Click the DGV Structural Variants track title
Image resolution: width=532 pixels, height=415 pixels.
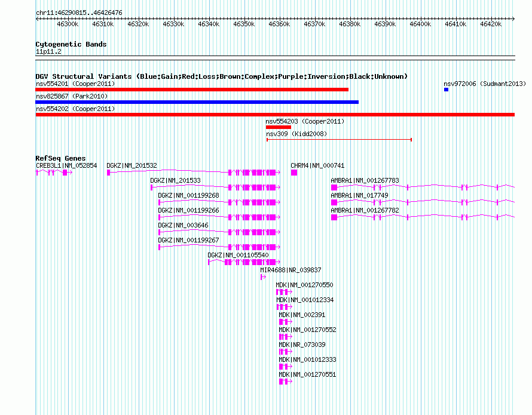[x=221, y=76]
